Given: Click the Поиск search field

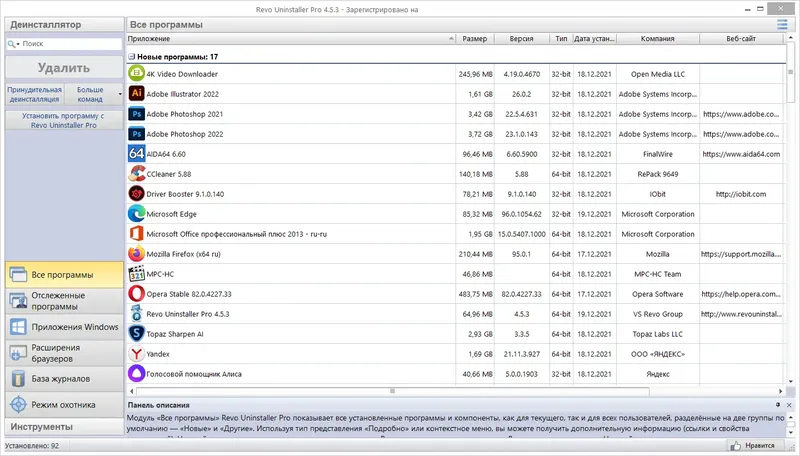Looking at the screenshot, I should (x=71, y=44).
